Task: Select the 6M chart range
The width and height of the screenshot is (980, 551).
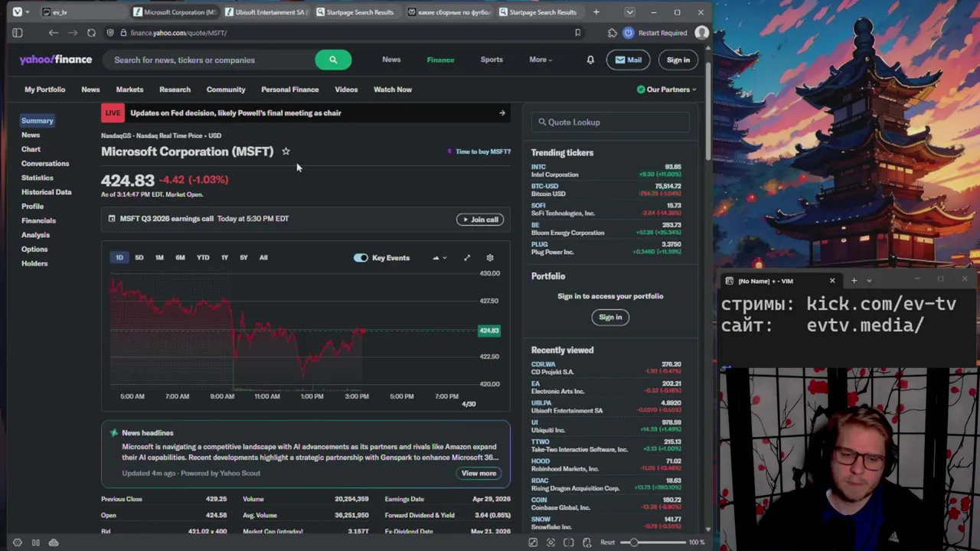Action: 180,258
